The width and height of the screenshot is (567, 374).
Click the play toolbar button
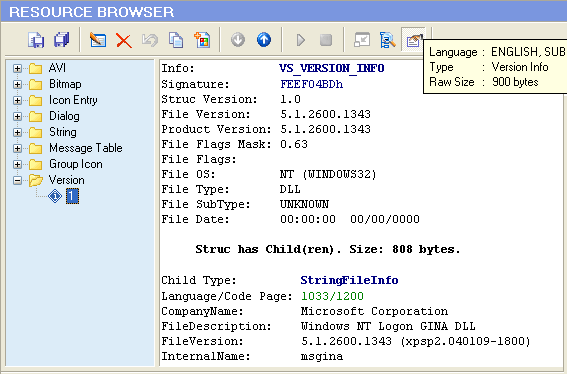coord(300,40)
